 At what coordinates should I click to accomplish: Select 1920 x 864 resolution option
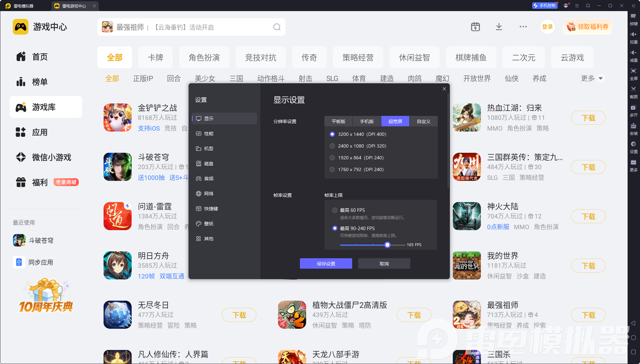point(332,158)
